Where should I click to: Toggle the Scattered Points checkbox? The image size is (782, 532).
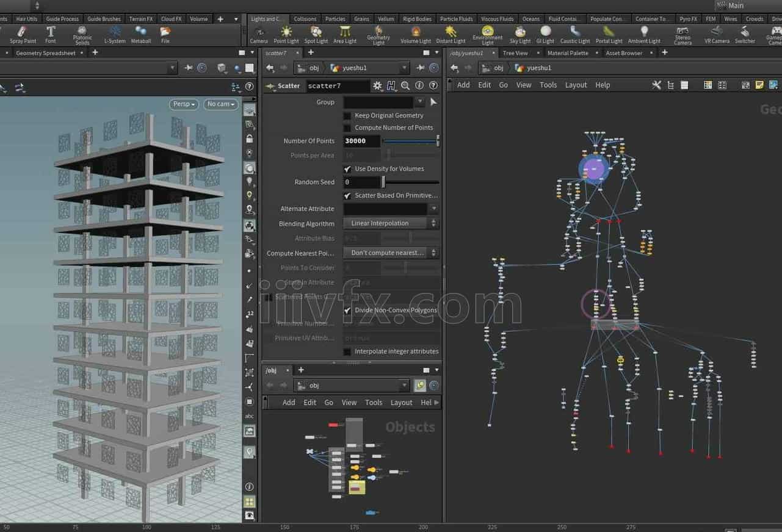click(x=268, y=297)
